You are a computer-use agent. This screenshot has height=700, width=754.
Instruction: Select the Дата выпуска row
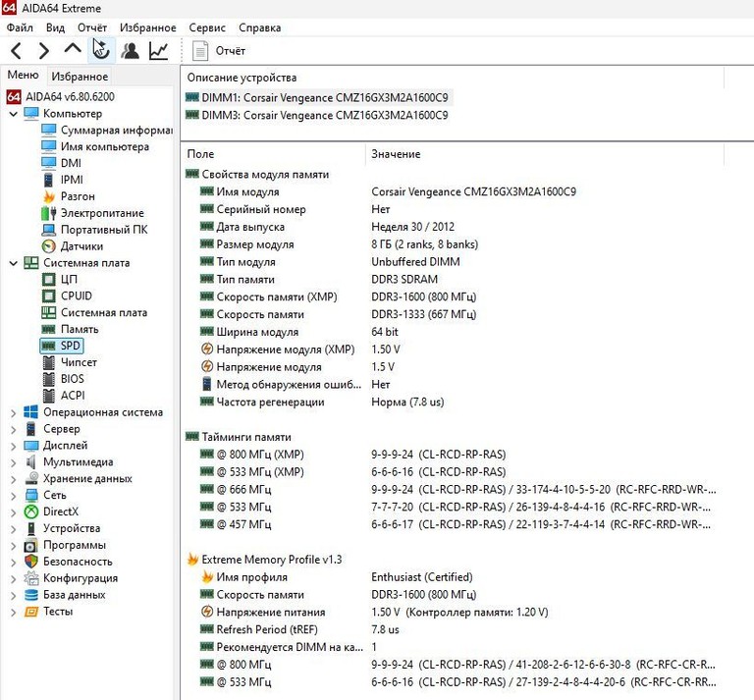pos(327,227)
